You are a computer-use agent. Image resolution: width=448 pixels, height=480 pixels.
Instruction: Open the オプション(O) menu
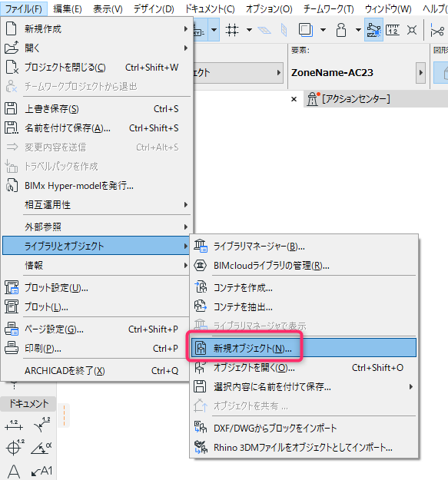[269, 9]
